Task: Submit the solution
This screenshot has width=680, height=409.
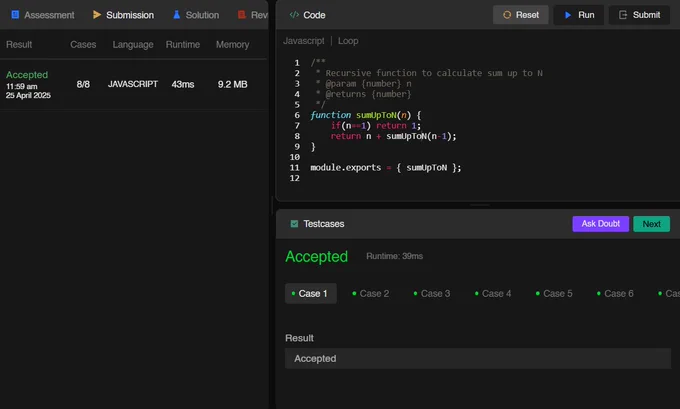Action: click(x=639, y=15)
